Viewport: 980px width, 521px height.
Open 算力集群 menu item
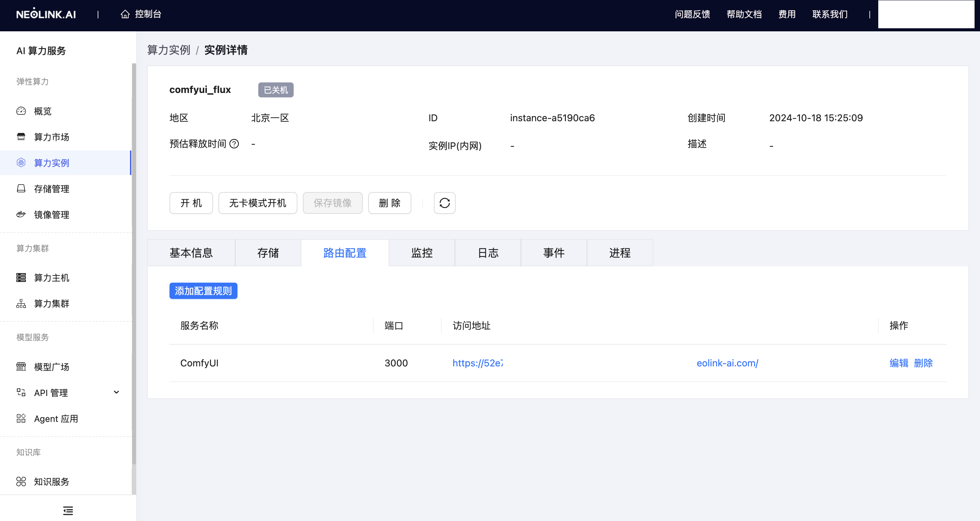click(66, 303)
